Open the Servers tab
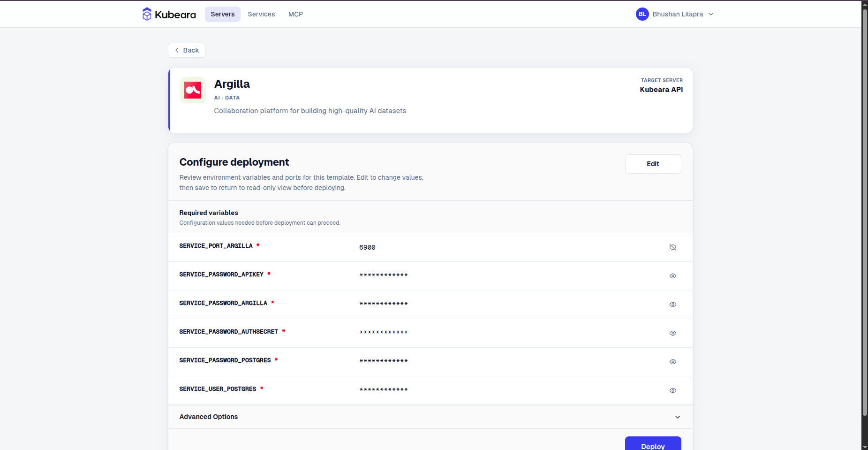The width and height of the screenshot is (868, 450). (x=223, y=14)
